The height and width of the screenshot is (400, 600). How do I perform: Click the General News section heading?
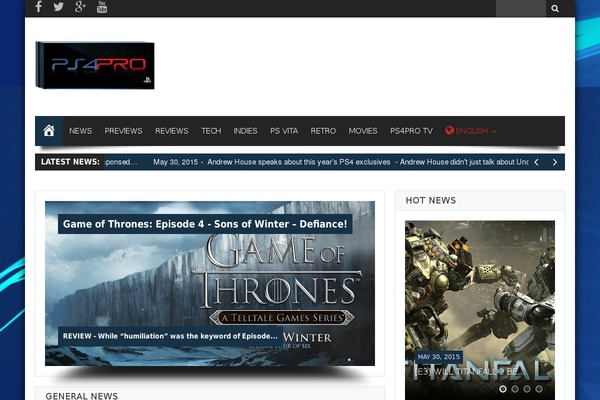82,396
